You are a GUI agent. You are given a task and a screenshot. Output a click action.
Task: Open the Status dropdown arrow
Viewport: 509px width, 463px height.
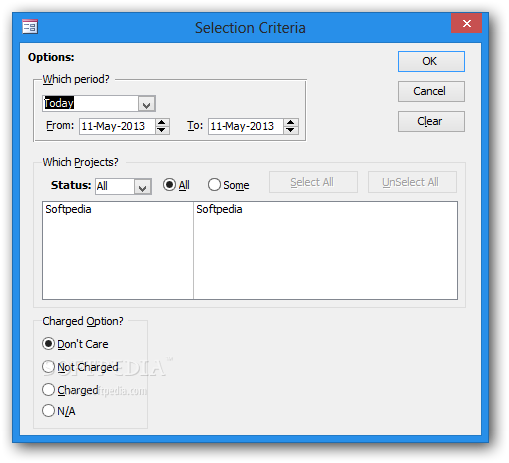(x=143, y=187)
